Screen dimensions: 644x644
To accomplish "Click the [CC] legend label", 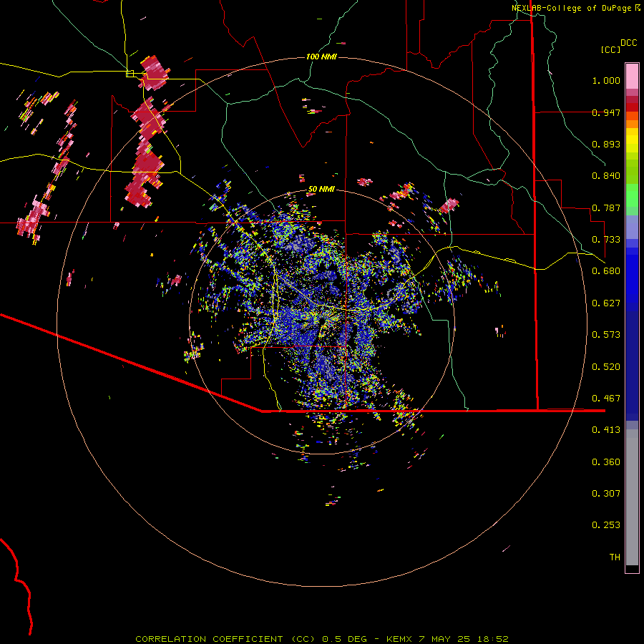I will click(x=610, y=49).
